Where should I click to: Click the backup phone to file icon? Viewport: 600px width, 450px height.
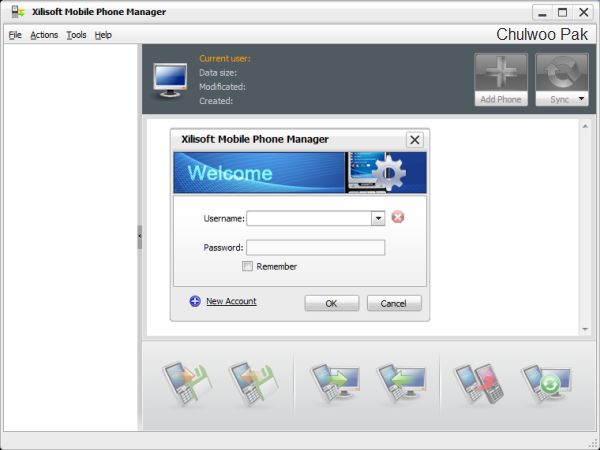tap(187, 383)
